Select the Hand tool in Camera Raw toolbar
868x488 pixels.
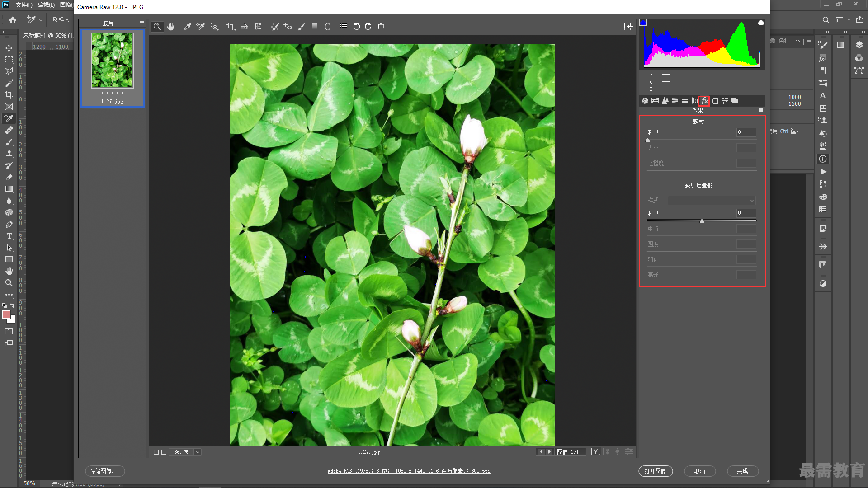170,27
